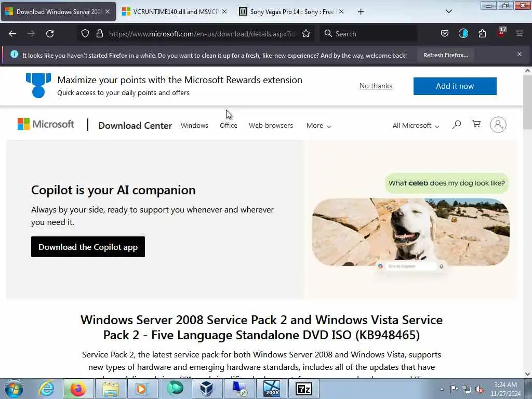532x399 pixels.
Task: Open Windows Explorer folder taskbar icon
Action: click(111, 389)
